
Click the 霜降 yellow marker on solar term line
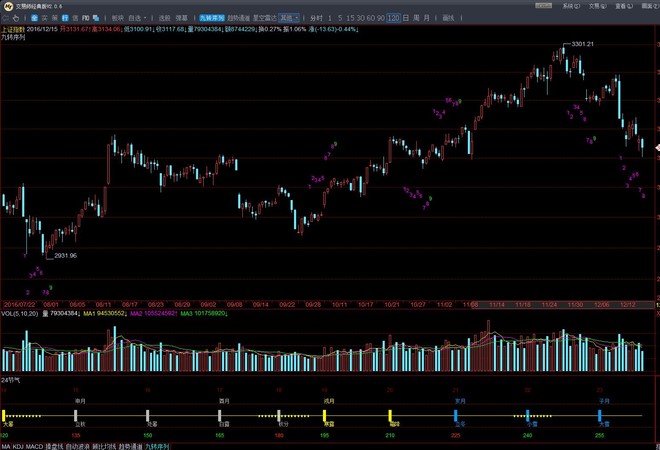(x=390, y=415)
